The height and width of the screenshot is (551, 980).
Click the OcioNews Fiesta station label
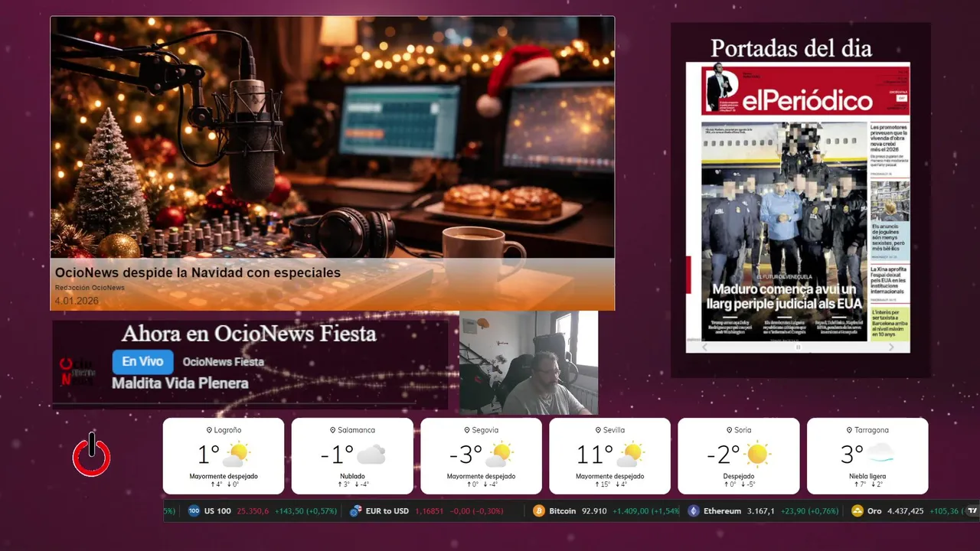(224, 362)
